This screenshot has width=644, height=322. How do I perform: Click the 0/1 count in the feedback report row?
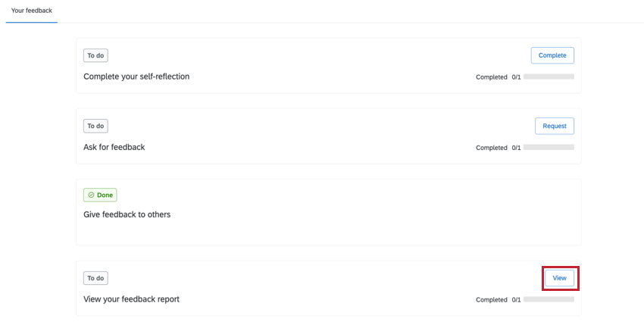[x=516, y=300]
